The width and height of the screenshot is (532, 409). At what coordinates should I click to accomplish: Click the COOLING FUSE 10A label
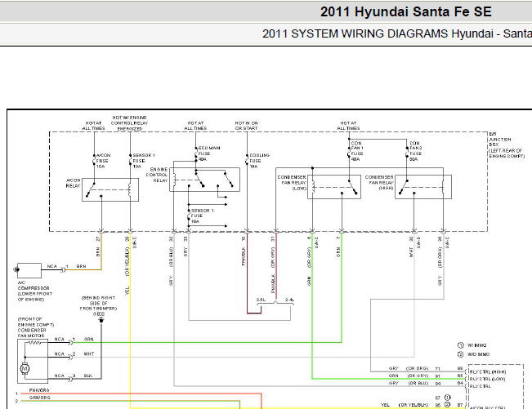pos(260,161)
